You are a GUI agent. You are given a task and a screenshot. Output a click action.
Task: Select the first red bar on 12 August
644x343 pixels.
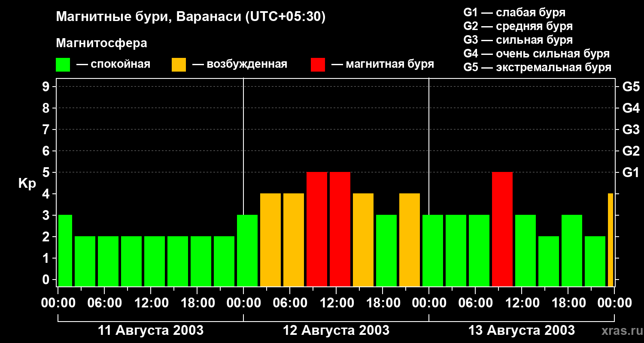pos(317,229)
